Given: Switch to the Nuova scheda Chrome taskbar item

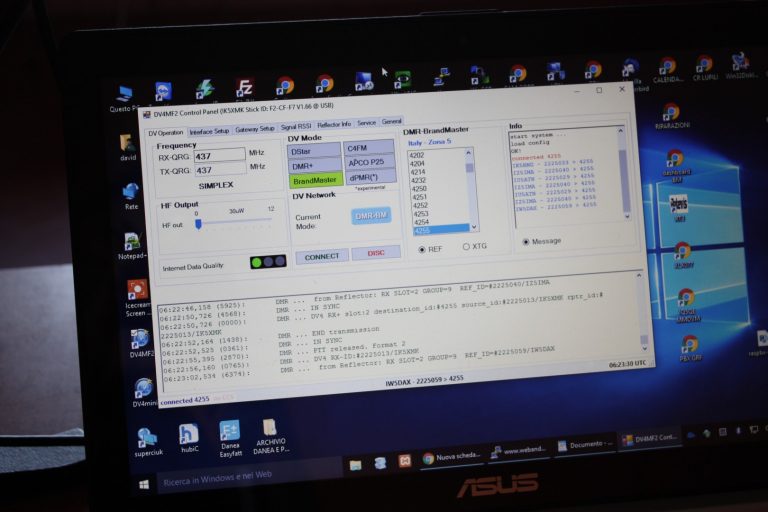Looking at the screenshot, I should [x=451, y=457].
